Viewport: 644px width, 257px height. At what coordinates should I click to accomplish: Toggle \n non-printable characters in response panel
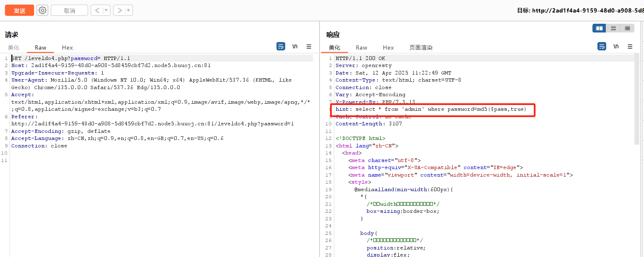616,46
